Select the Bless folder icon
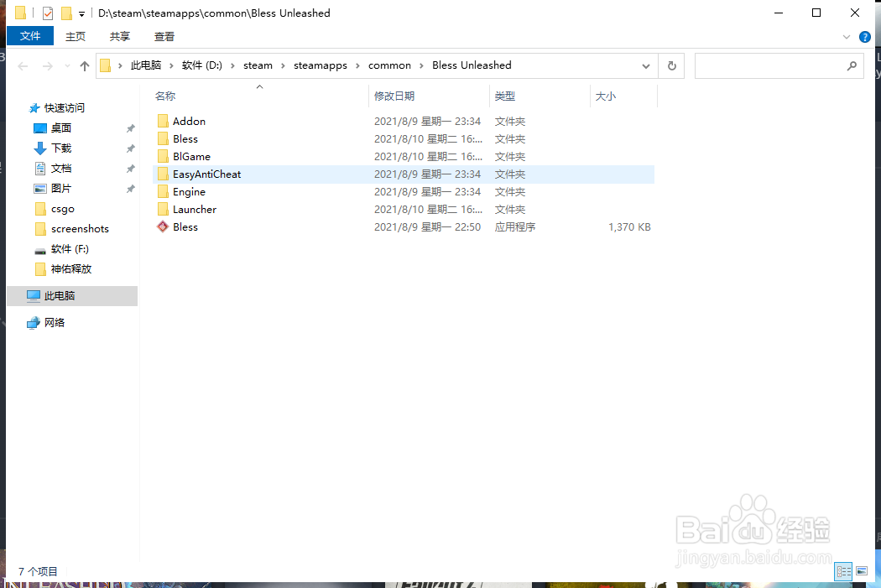This screenshot has height=588, width=881. click(x=163, y=138)
